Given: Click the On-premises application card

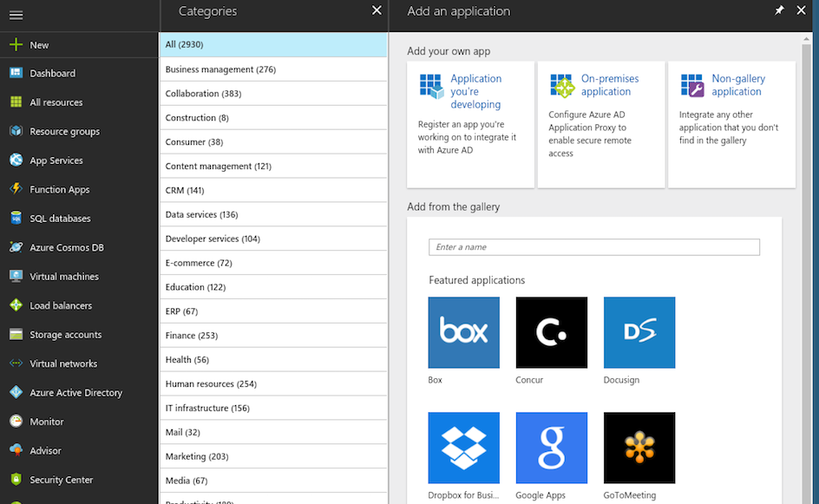Looking at the screenshot, I should (601, 124).
